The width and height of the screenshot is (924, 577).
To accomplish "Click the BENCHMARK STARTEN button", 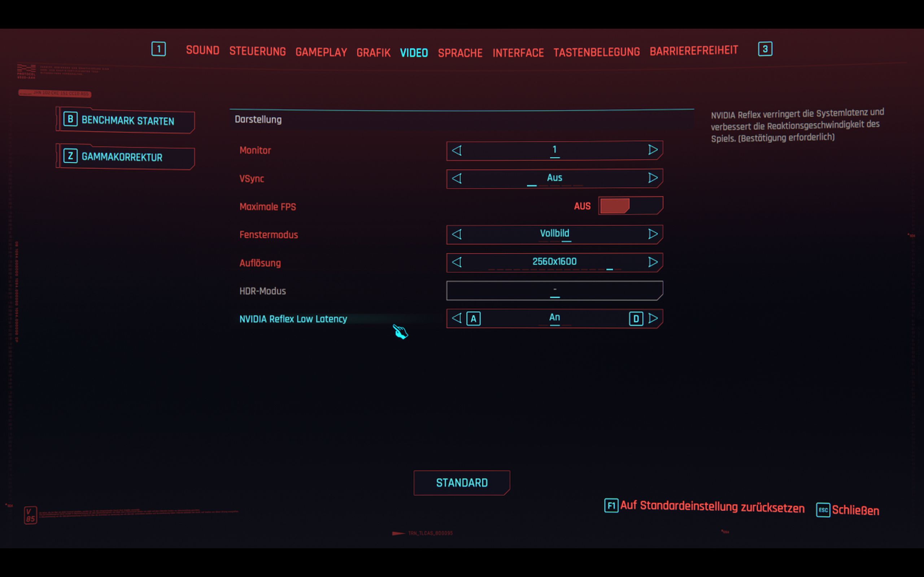I will point(127,121).
